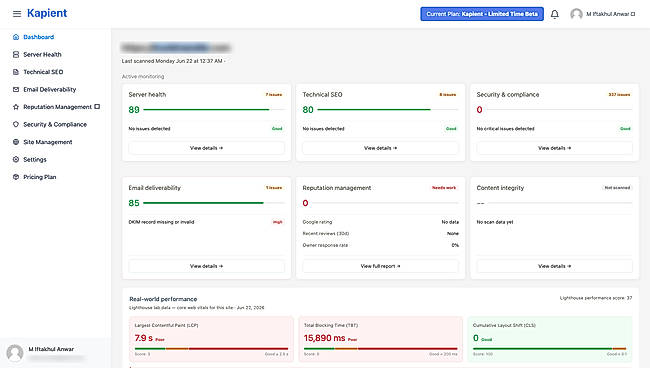Click the Email Deliverability envelope icon
This screenshot has height=368, width=650.
(16, 89)
